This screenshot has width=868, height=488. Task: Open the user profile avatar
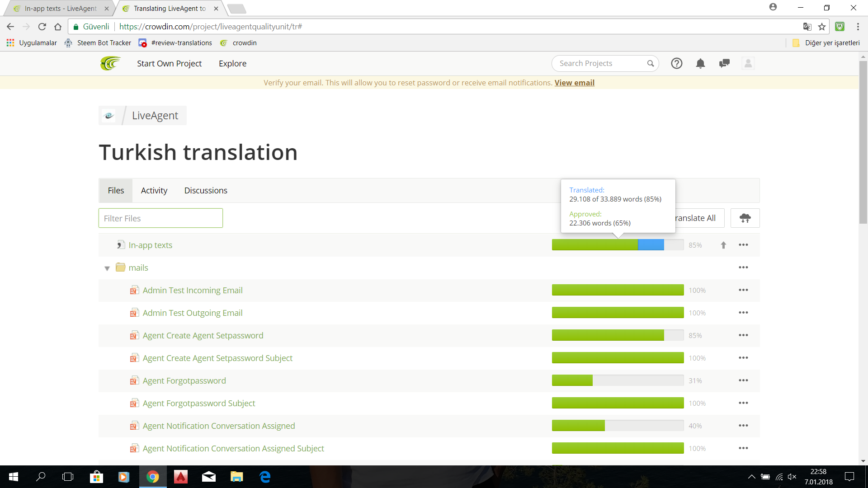748,63
